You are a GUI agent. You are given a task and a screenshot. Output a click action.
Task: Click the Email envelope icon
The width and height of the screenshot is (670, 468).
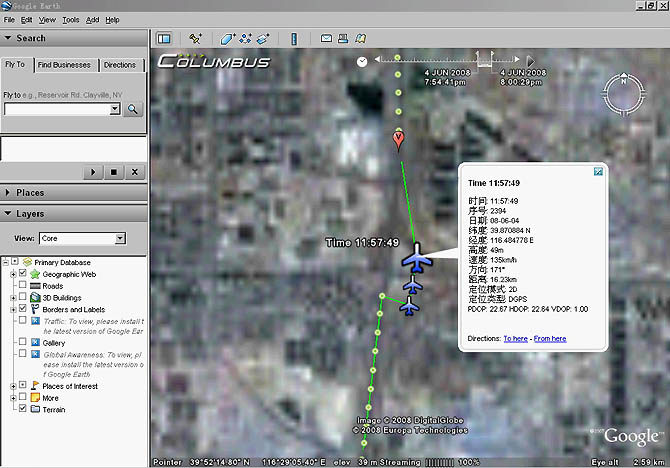[326, 38]
